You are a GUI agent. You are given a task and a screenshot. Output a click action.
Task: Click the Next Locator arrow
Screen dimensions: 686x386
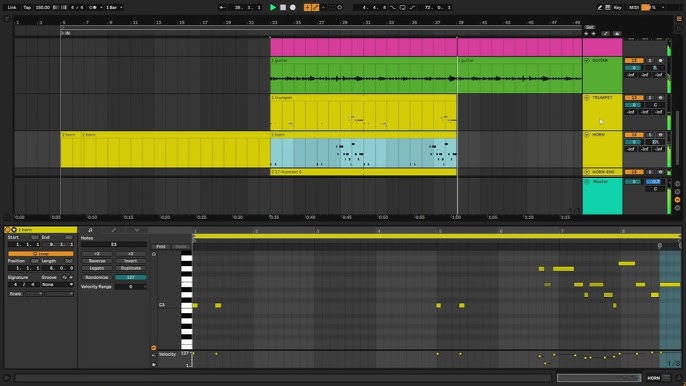point(593,34)
